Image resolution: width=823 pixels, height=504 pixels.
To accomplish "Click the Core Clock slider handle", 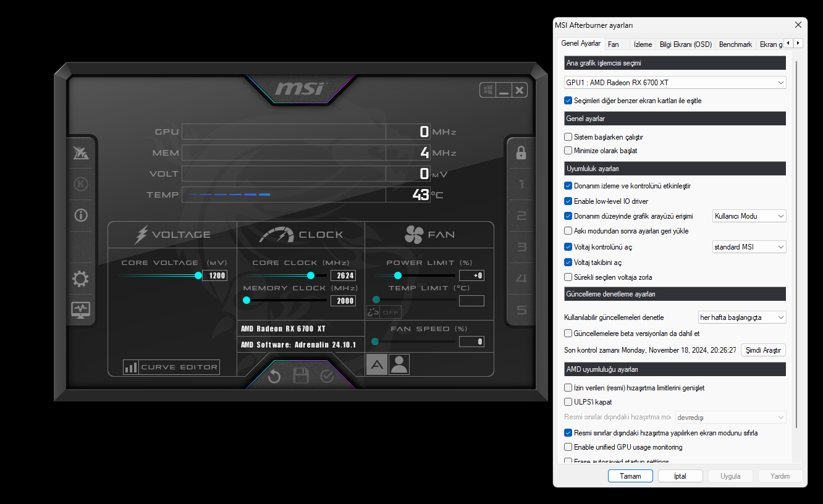I will point(311,275).
